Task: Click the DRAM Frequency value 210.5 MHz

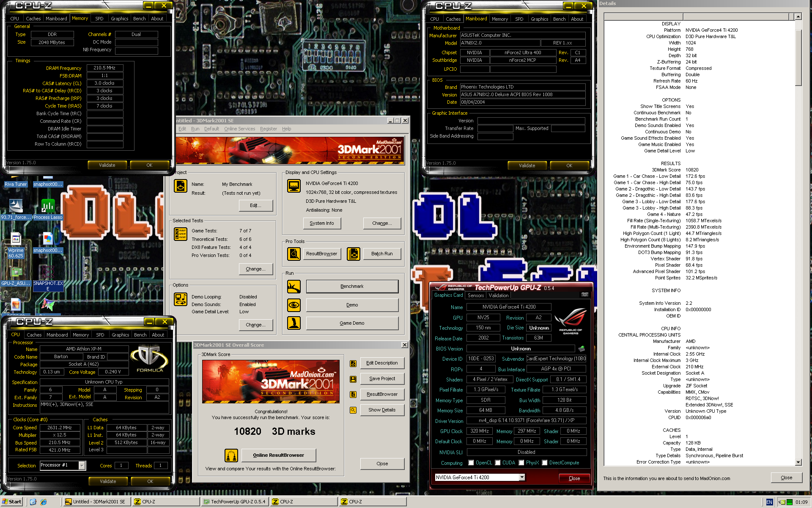Action: 104,68
